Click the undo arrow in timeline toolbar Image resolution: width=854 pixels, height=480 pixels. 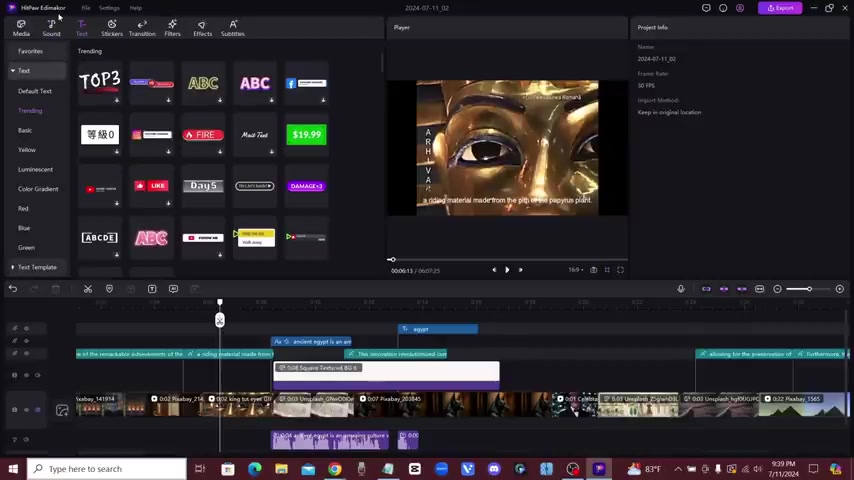(13, 289)
